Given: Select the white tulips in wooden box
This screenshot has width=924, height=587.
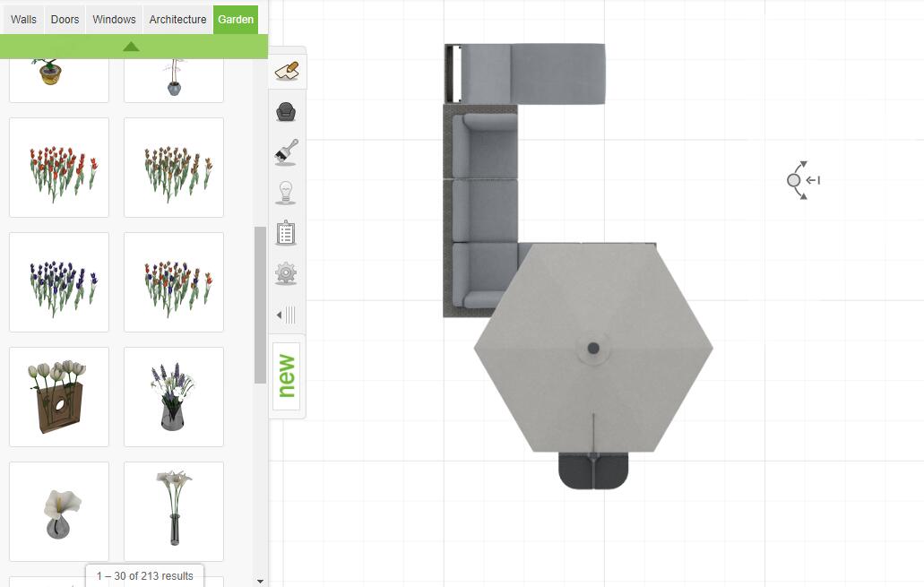Looking at the screenshot, I should [59, 397].
